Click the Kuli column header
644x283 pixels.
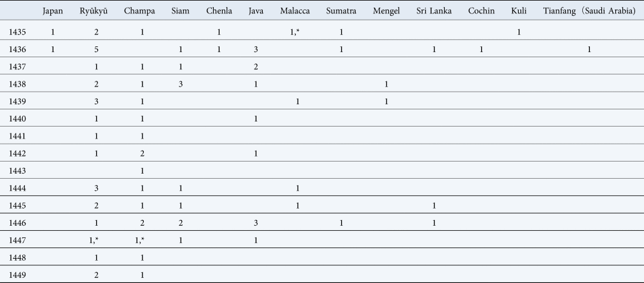point(519,11)
